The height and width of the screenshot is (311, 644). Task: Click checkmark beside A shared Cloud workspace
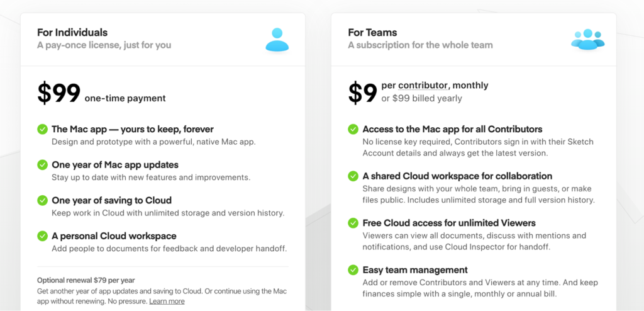click(353, 176)
